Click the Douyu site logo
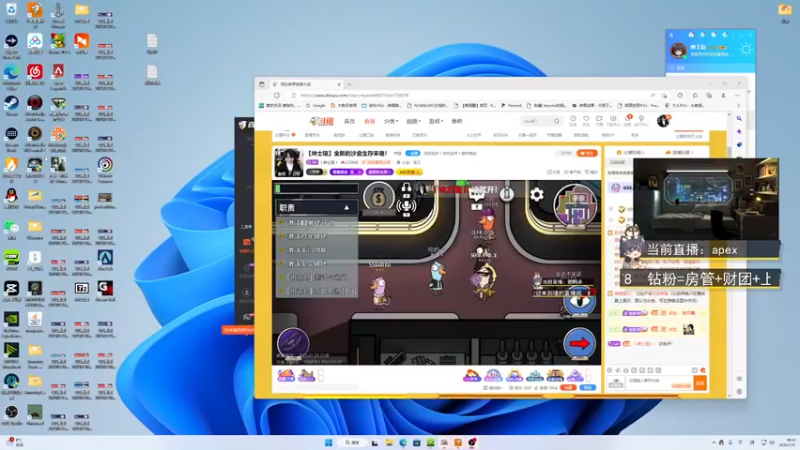Viewport: 800px width, 450px height. (321, 121)
